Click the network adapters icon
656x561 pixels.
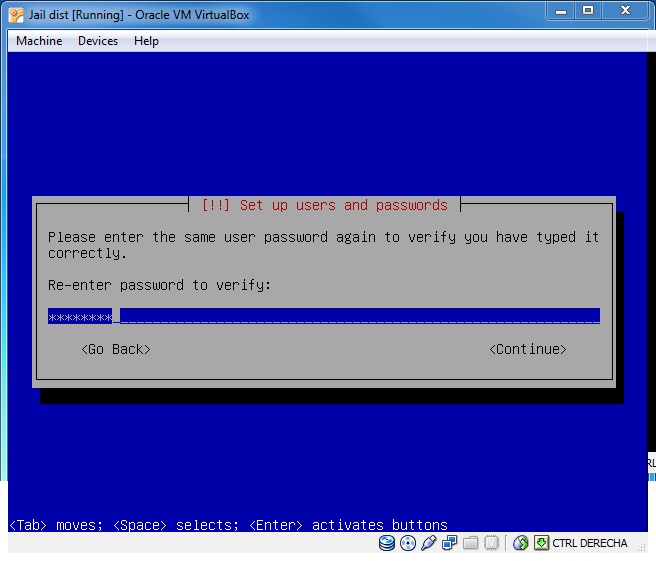450,543
